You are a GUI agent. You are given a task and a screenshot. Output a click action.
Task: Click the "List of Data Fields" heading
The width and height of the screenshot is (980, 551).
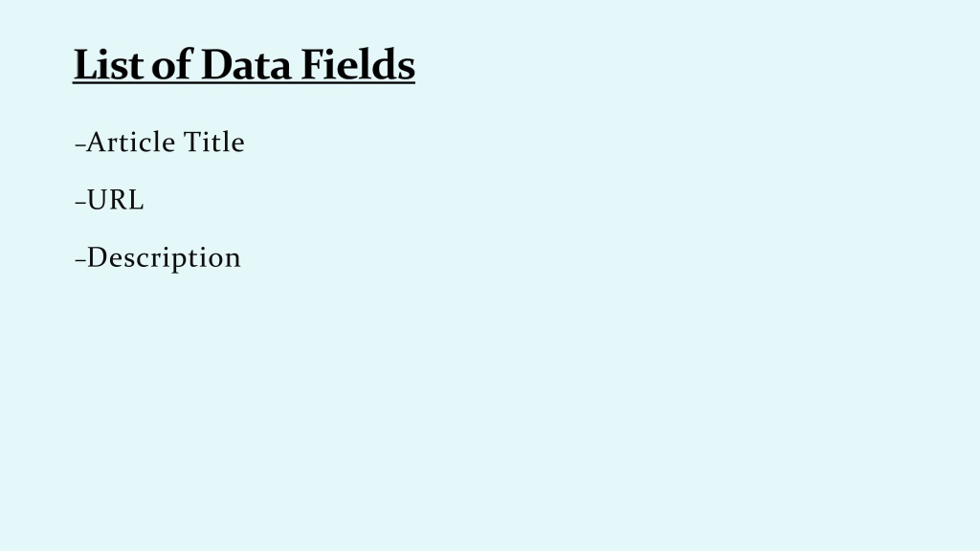[244, 64]
